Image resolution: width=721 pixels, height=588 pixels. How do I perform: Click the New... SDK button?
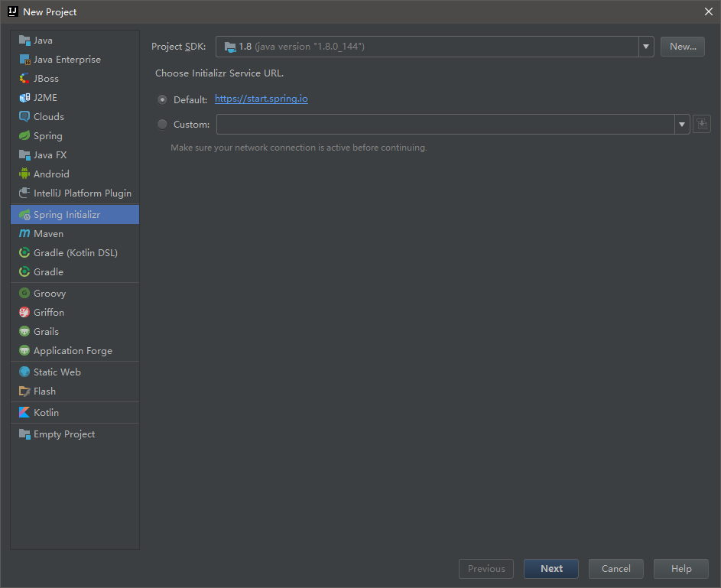683,47
